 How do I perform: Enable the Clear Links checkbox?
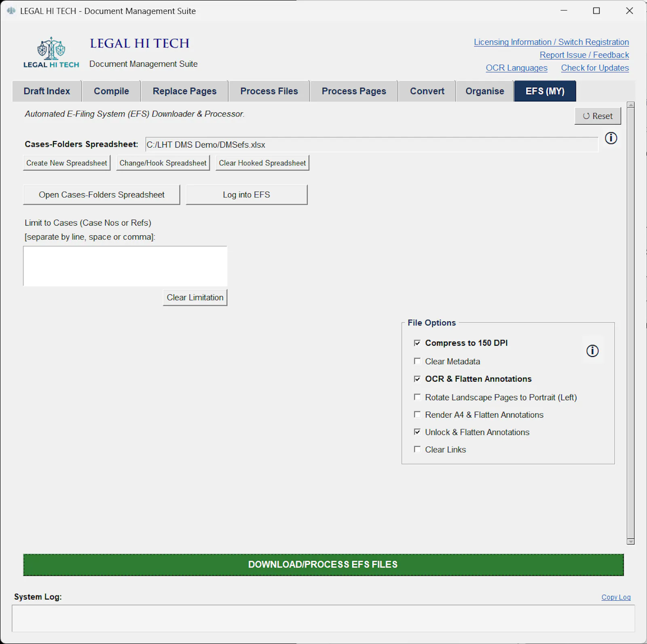417,449
